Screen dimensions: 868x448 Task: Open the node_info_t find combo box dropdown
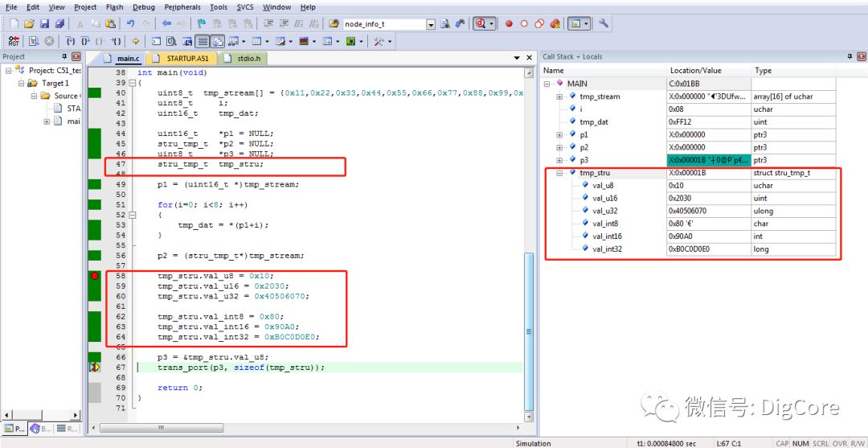click(431, 24)
